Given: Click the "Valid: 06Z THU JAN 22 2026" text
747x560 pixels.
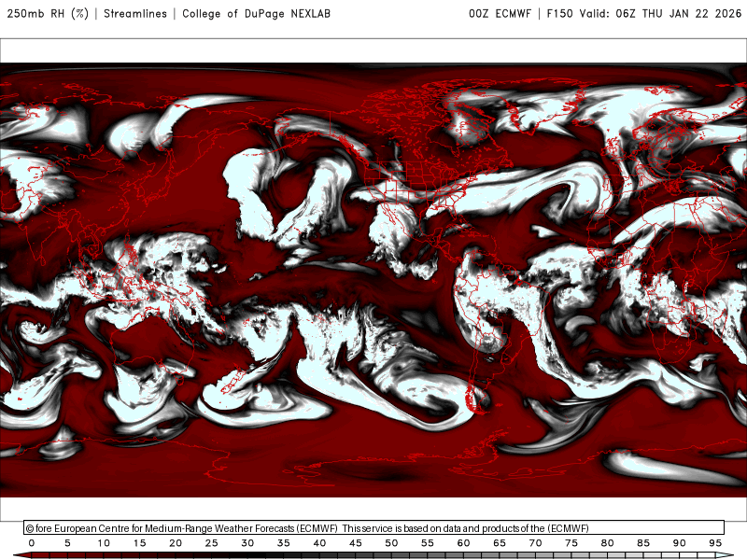Looking at the screenshot, I should click(x=660, y=13).
